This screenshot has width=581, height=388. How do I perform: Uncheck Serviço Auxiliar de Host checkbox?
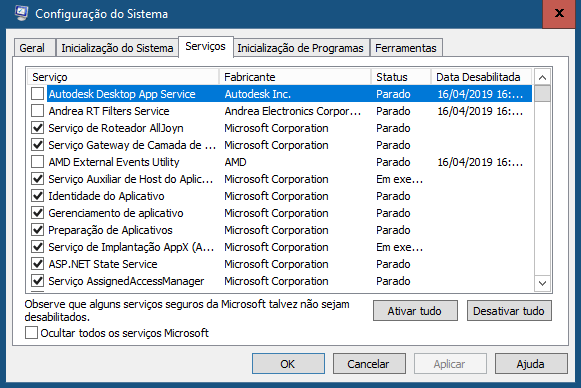[x=37, y=179]
